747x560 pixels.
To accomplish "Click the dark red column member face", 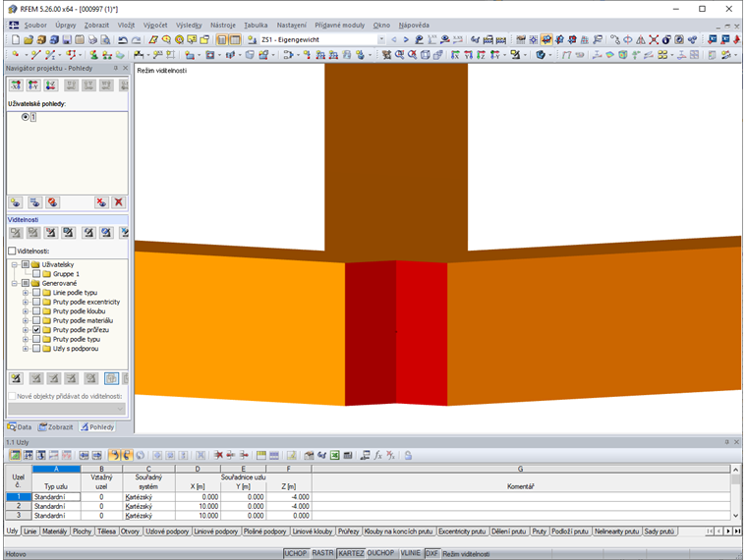I will [x=371, y=333].
